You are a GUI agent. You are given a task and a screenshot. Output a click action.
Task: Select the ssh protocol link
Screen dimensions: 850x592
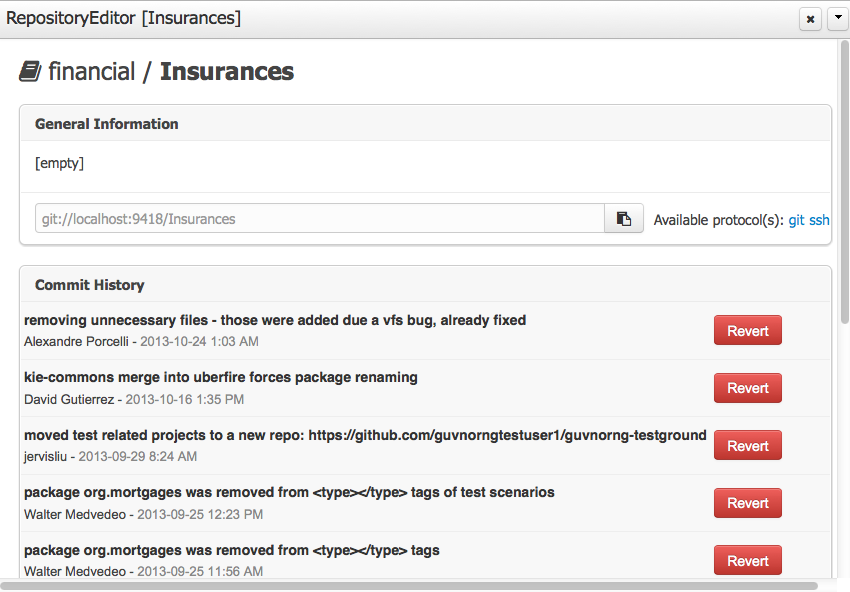pos(819,220)
